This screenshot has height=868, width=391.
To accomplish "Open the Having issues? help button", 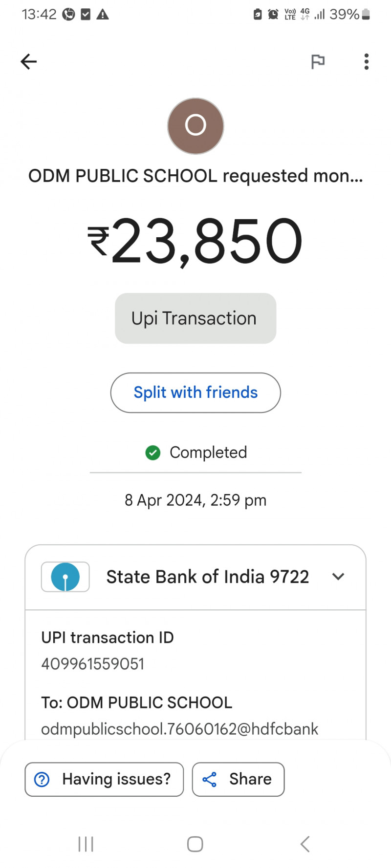I will pyautogui.click(x=104, y=779).
